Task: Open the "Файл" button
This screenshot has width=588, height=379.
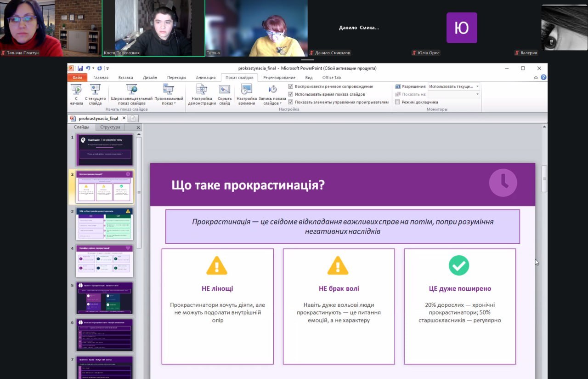Action: [x=77, y=78]
